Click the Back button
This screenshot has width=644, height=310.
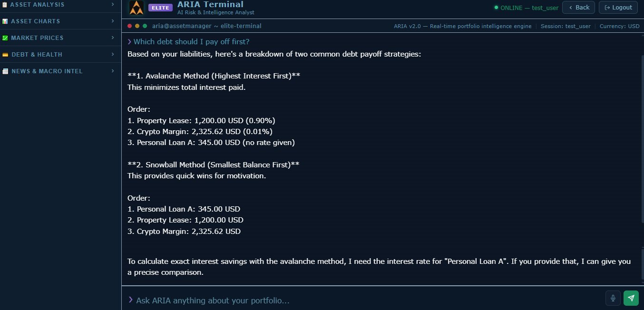(578, 8)
